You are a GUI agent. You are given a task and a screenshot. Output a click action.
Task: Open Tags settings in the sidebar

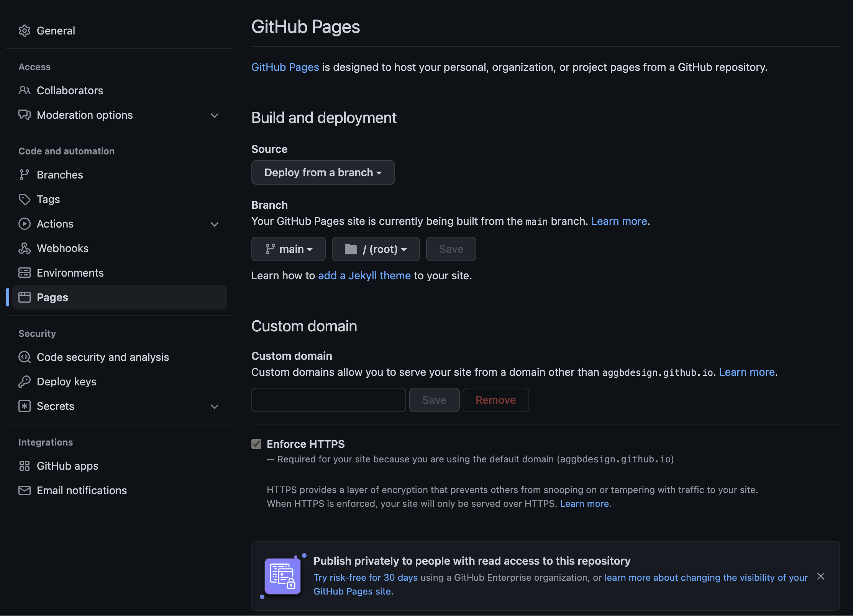(x=120, y=199)
